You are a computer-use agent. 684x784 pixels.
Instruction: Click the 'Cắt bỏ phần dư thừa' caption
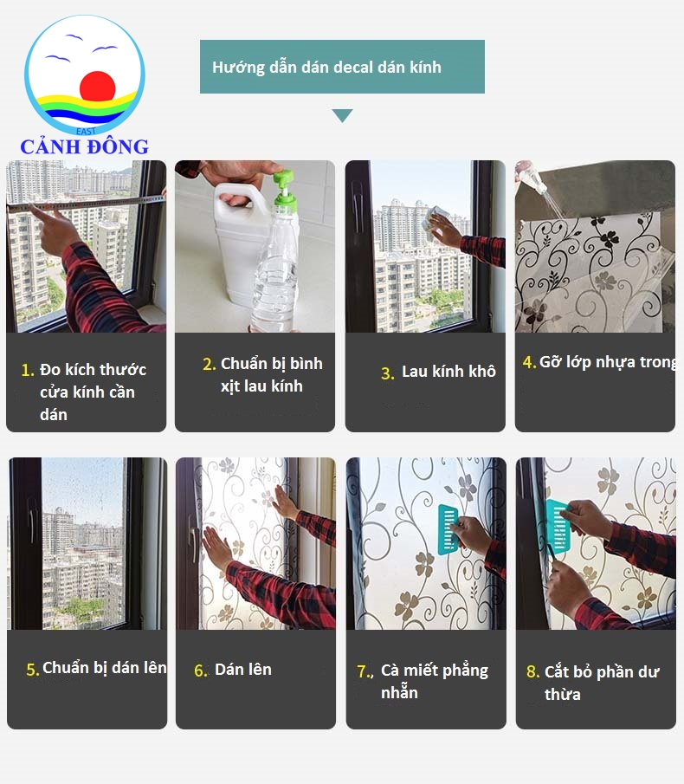point(593,683)
